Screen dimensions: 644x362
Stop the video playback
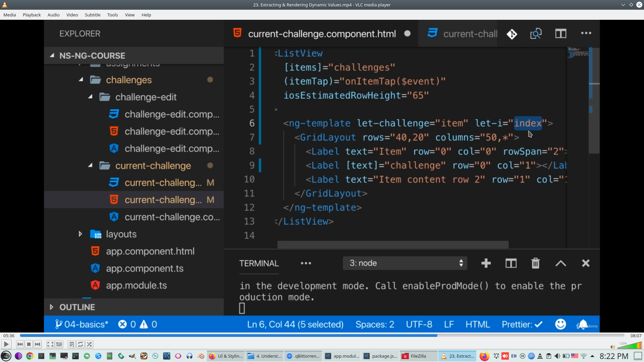29,344
